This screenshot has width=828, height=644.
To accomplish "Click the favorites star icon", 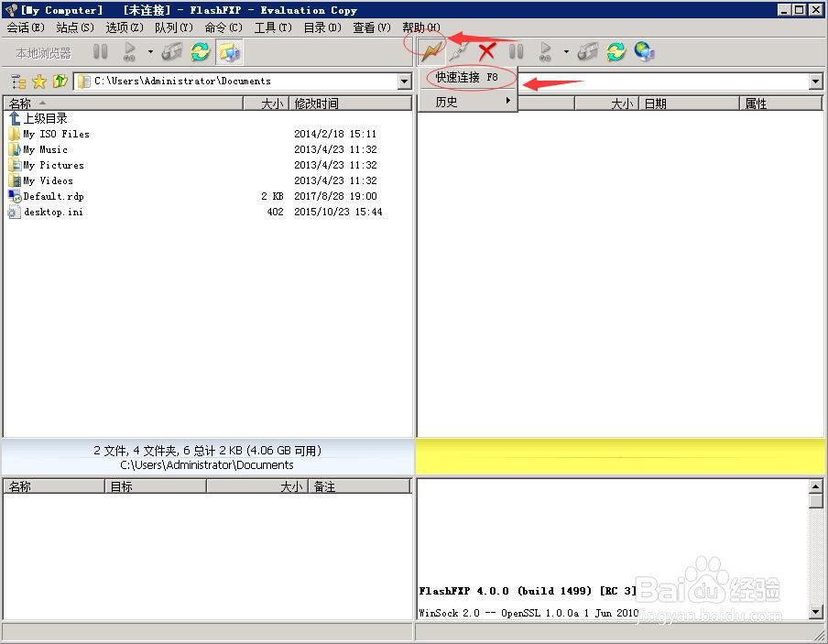I will (39, 82).
